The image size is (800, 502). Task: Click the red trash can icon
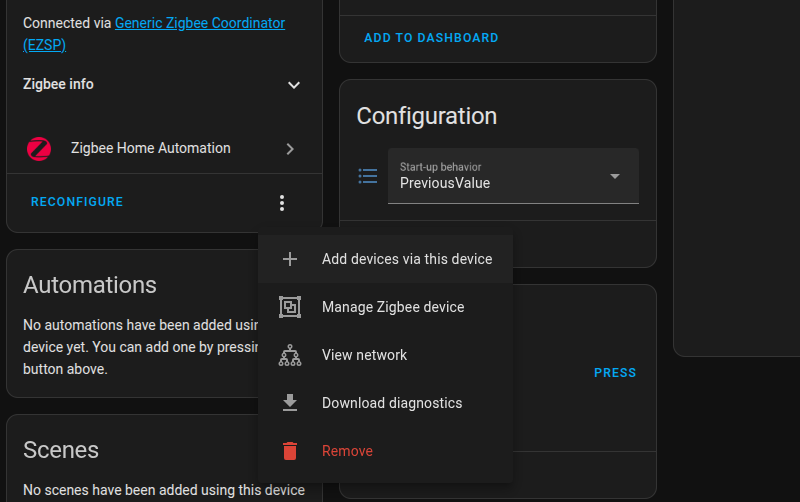(x=290, y=451)
